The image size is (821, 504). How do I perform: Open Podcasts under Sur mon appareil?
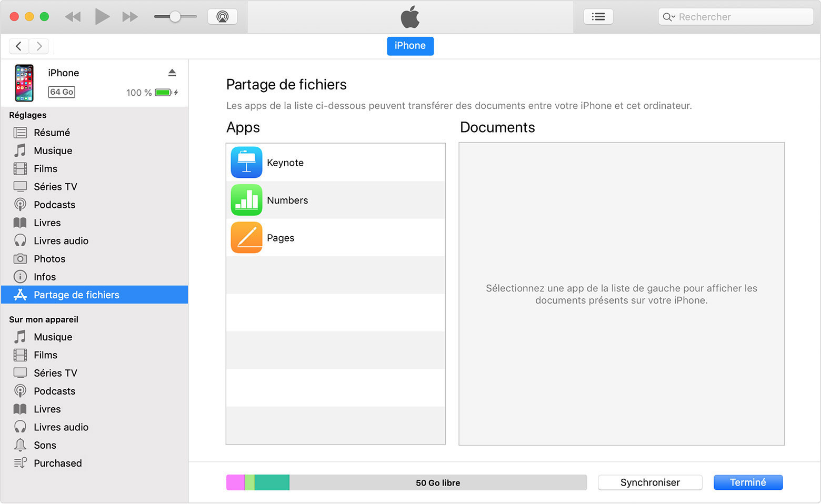(x=95, y=391)
